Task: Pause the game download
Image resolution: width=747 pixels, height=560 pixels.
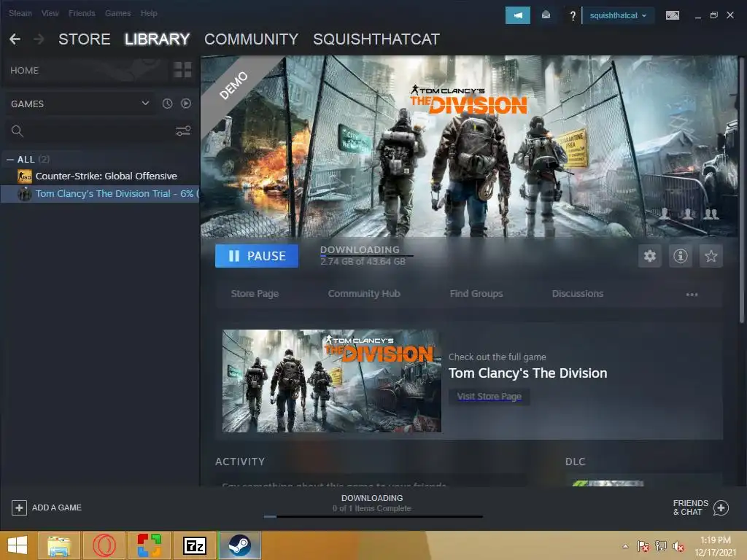Action: (x=256, y=256)
